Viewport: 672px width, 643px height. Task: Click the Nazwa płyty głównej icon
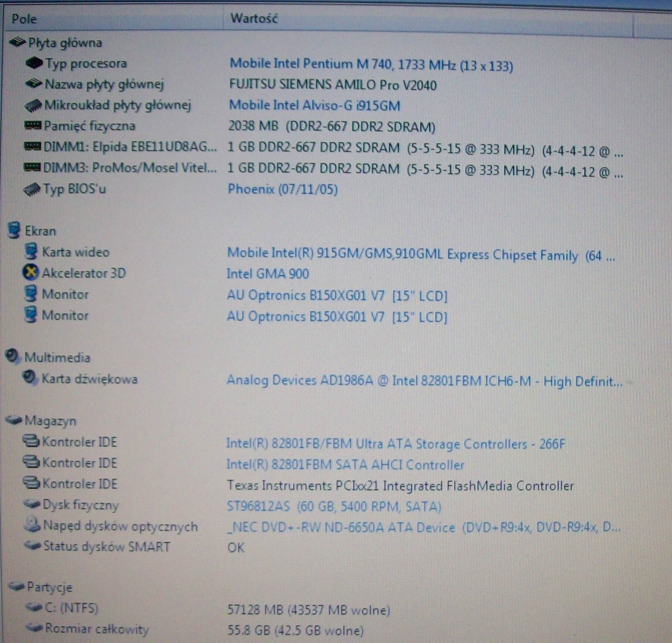33,84
